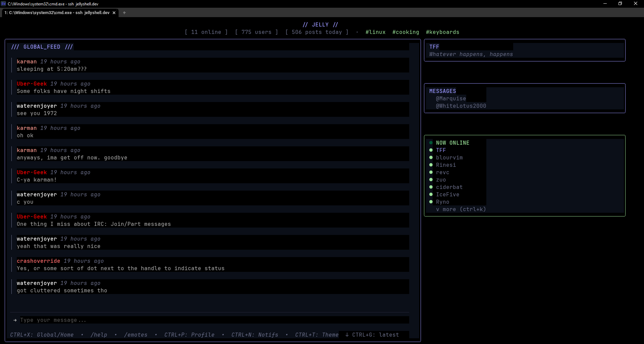
Task: Click the SSH window icon in the title bar
Action: click(x=3, y=4)
